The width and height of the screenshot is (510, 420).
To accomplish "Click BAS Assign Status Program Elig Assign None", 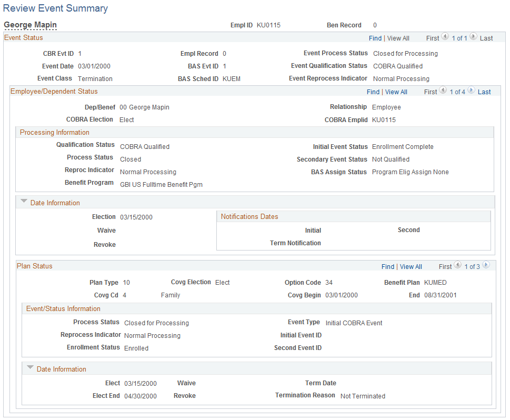I will click(410, 172).
